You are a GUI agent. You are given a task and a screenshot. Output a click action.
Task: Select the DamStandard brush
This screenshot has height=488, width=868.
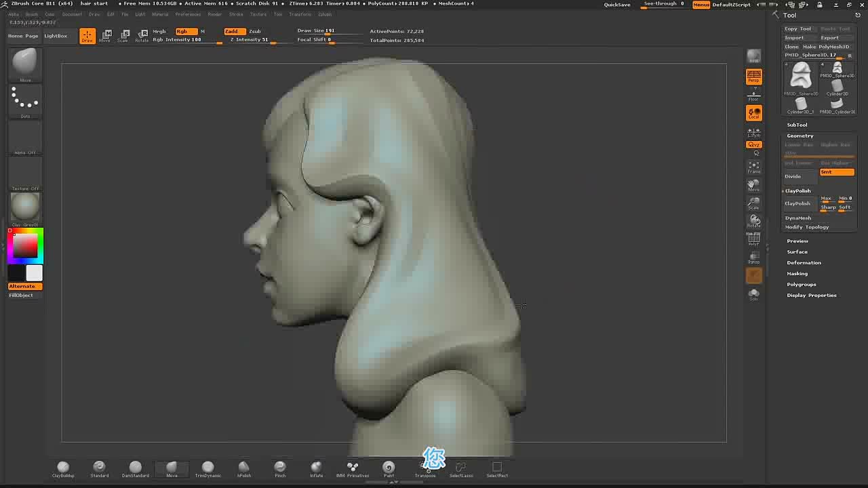tap(135, 469)
